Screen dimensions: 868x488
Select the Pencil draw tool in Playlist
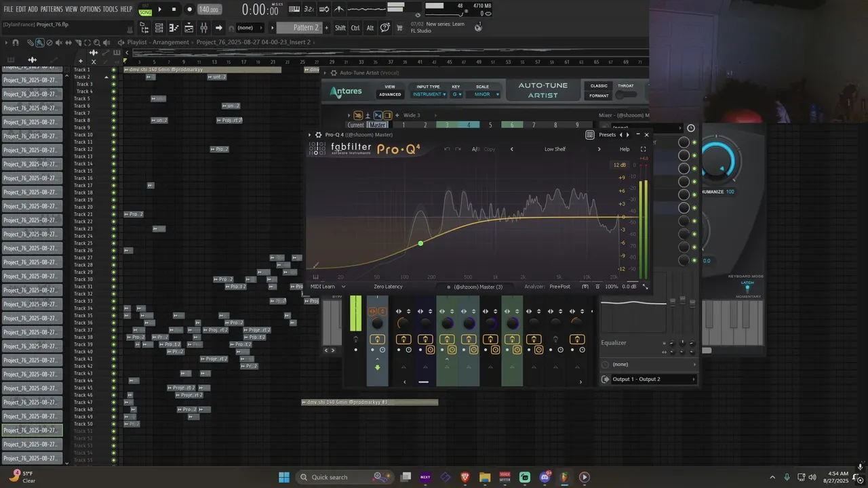click(x=31, y=42)
